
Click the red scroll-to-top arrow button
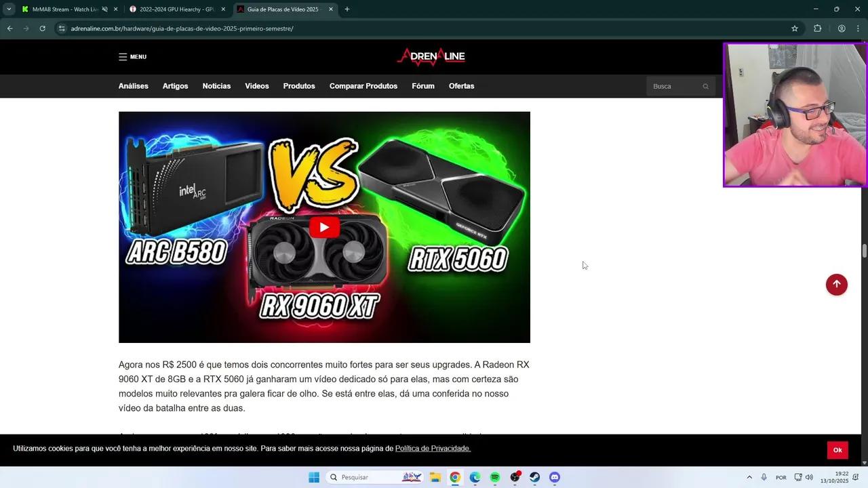[x=836, y=284]
